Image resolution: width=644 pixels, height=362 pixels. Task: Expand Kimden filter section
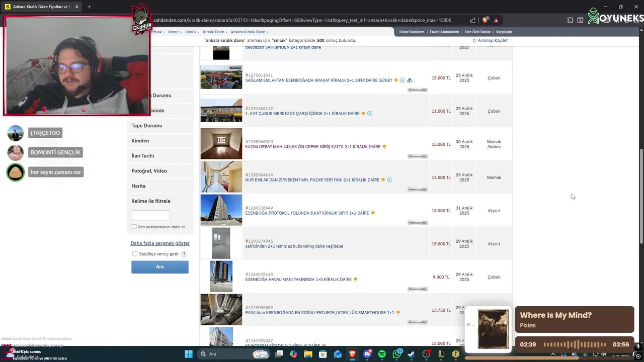pyautogui.click(x=160, y=141)
